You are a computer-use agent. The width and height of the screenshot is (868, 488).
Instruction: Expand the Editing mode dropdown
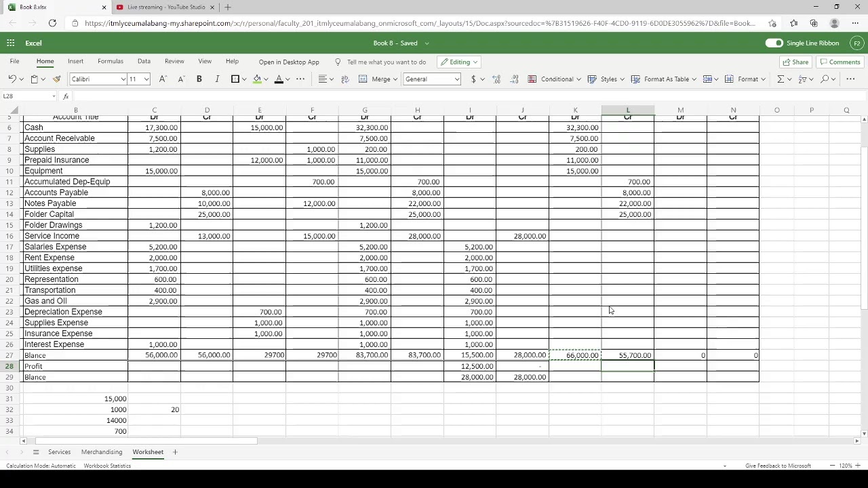point(459,62)
